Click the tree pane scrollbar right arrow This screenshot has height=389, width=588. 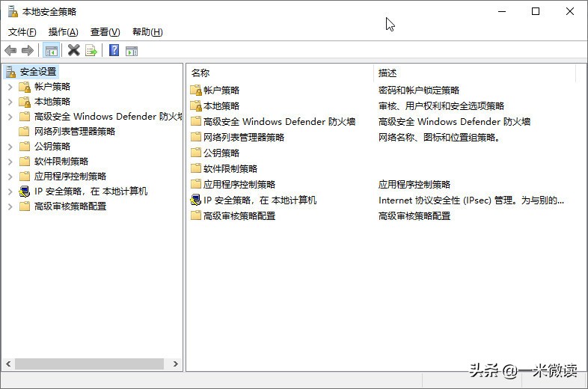pos(175,364)
